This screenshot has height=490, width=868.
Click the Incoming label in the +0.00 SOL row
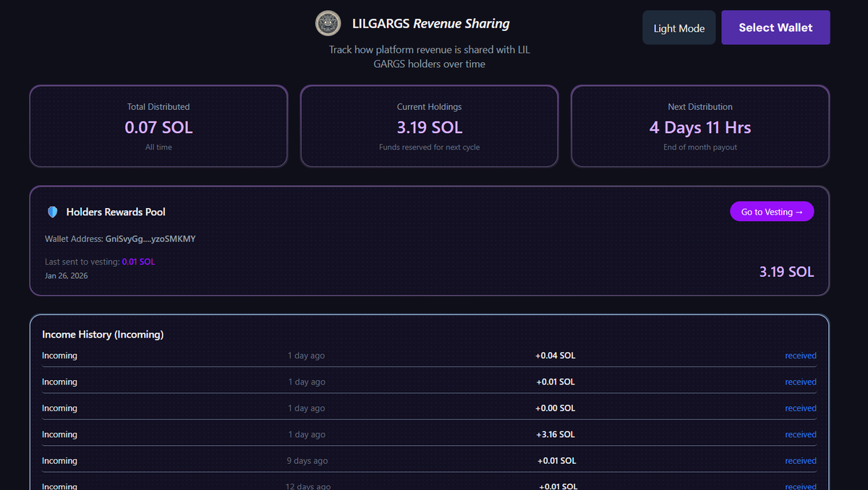(x=59, y=408)
